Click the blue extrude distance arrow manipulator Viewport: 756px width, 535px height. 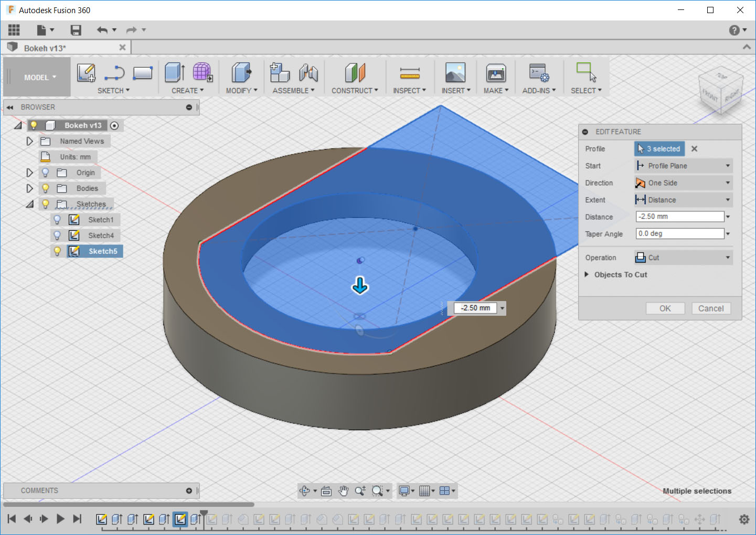point(360,286)
